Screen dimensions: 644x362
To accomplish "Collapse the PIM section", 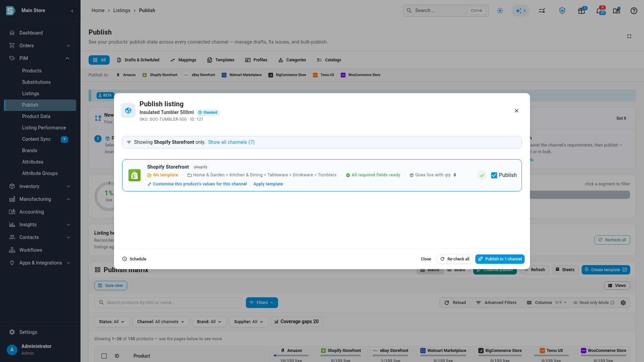I will [40, 58].
